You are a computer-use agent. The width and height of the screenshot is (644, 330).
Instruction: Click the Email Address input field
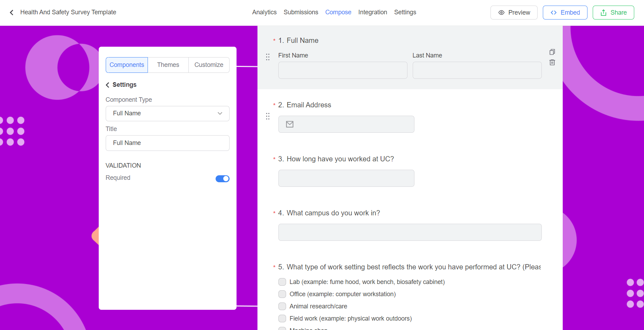click(x=346, y=124)
